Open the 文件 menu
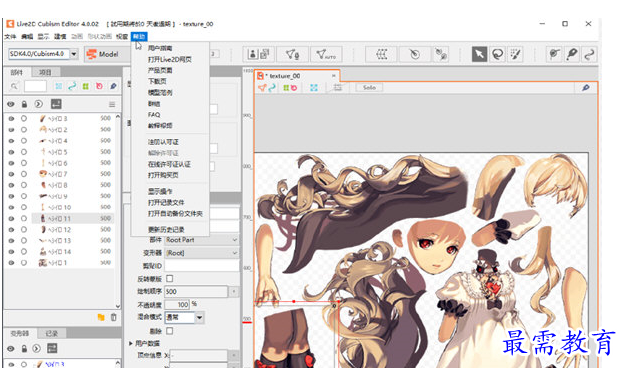624x374 pixels. click(x=10, y=37)
